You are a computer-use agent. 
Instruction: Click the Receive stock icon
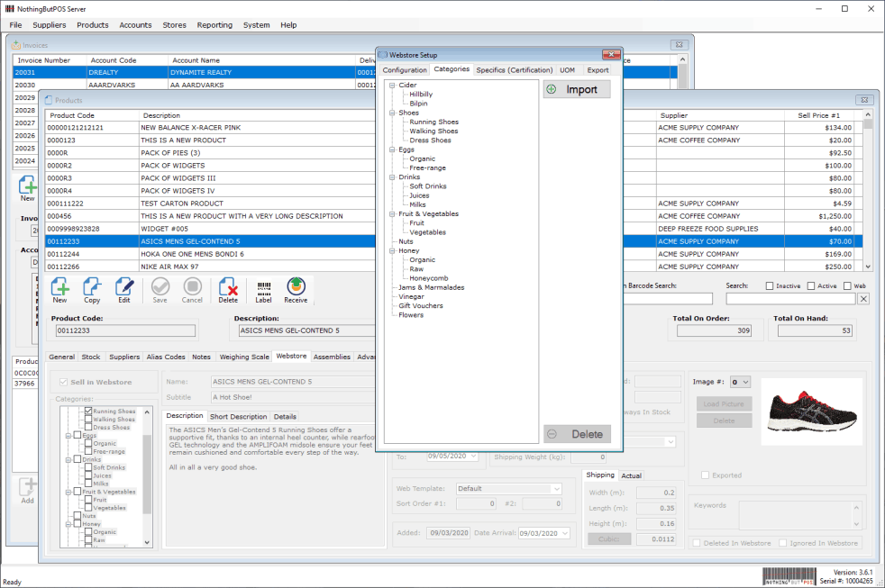pos(296,290)
